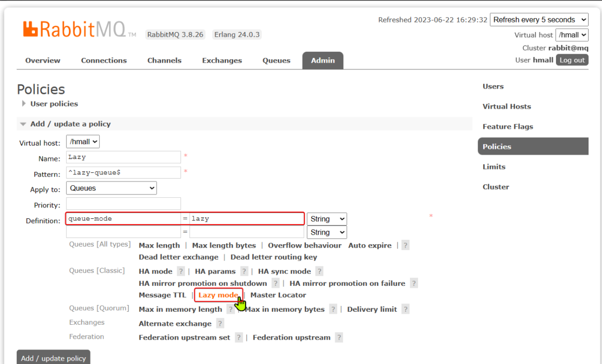This screenshot has width=602, height=364.
Task: Insert HA mirror promotion on shutdown key
Action: coord(203,283)
